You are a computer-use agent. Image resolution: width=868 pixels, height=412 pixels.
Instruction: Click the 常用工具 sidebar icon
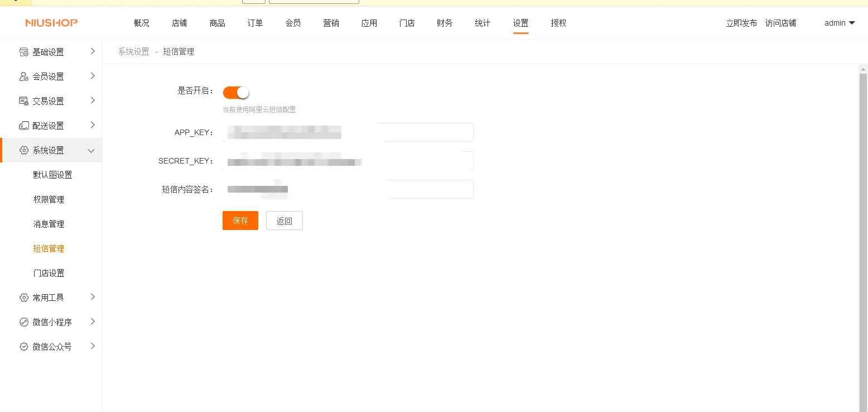tap(24, 298)
